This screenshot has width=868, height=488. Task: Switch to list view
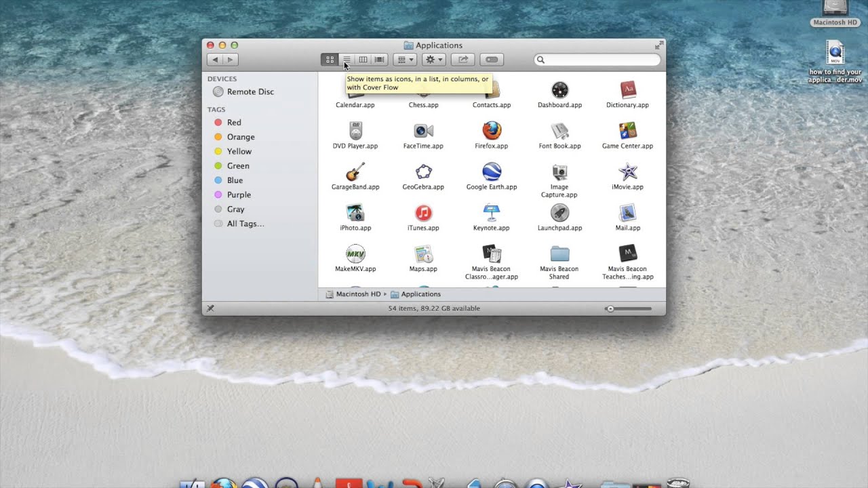click(347, 60)
